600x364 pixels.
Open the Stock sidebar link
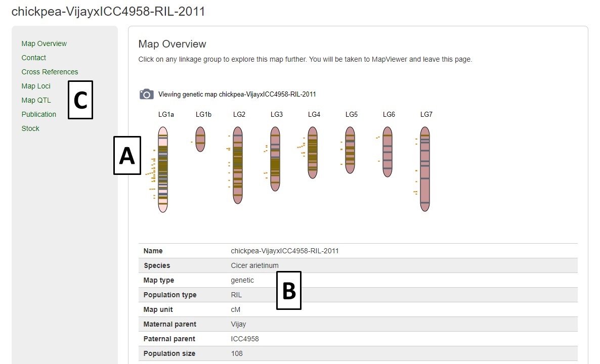click(x=30, y=128)
